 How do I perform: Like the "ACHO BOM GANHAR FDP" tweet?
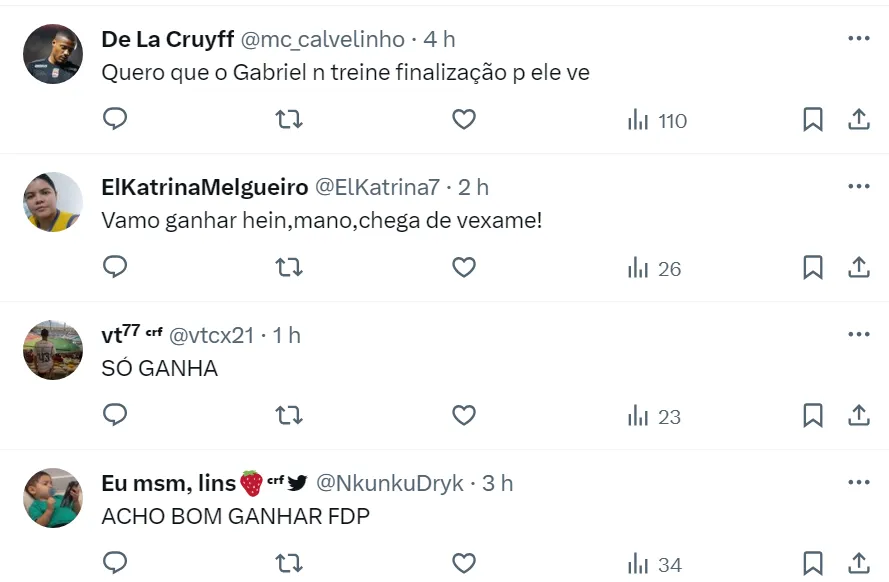[x=463, y=563]
